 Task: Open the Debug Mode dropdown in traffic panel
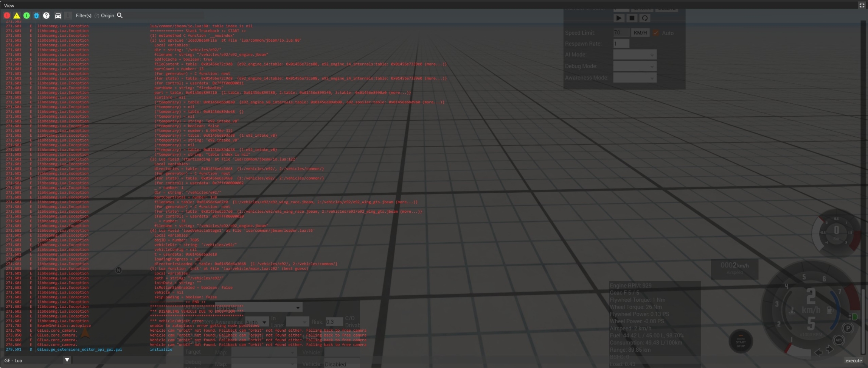(635, 66)
